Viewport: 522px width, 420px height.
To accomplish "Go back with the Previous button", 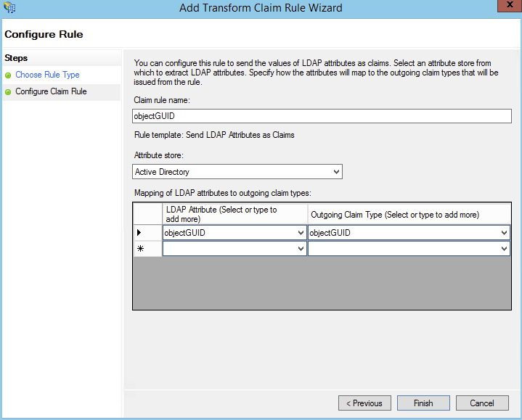I will coord(364,403).
